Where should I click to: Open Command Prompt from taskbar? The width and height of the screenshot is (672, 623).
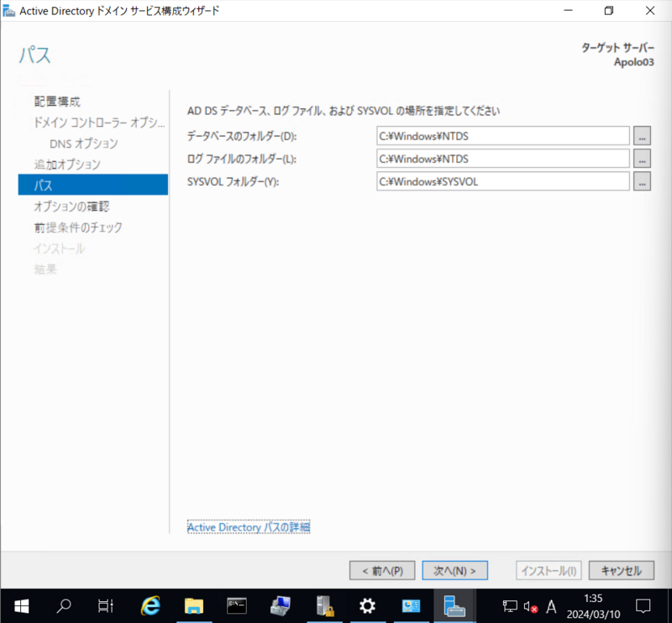(237, 606)
